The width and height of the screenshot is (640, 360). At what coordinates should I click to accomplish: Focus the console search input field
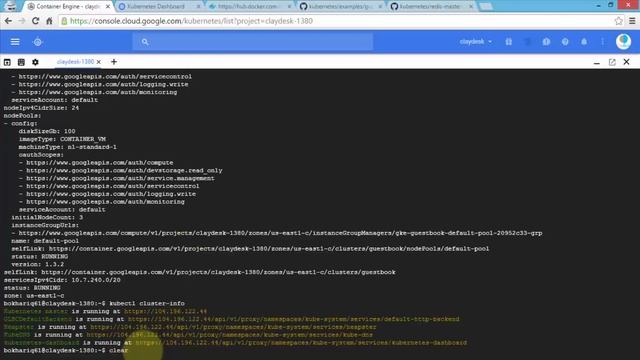[253, 42]
